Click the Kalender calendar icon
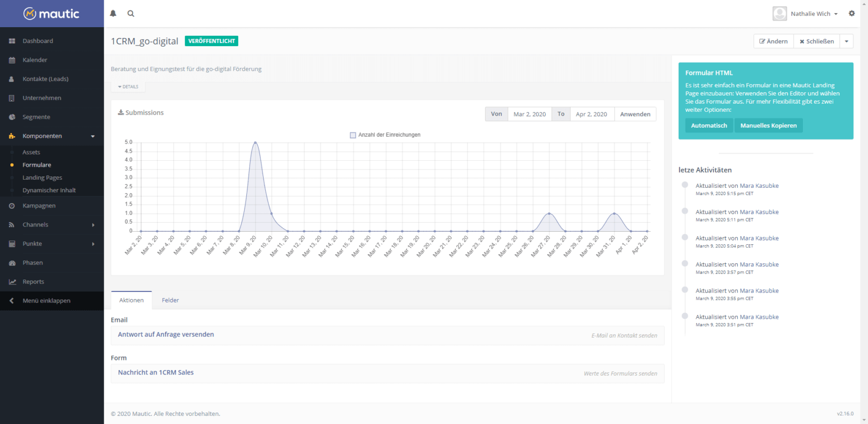868x424 pixels. 12,60
